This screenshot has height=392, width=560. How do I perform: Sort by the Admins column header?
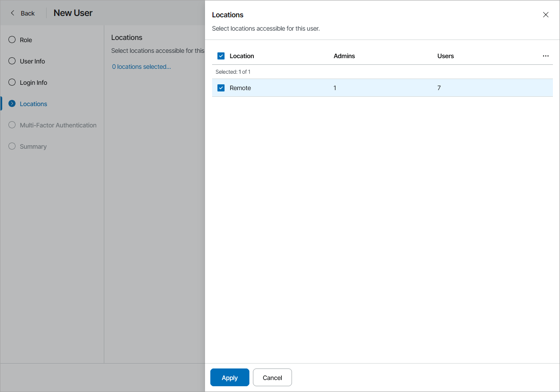point(344,56)
